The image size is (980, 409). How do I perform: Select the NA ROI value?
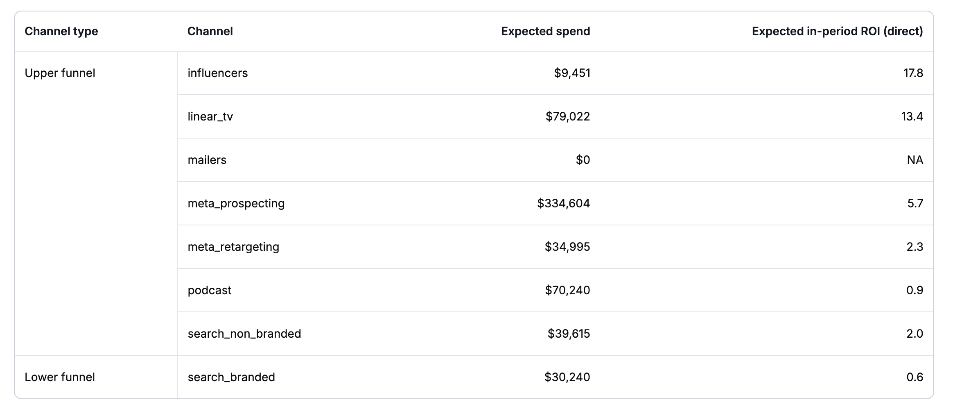915,160
